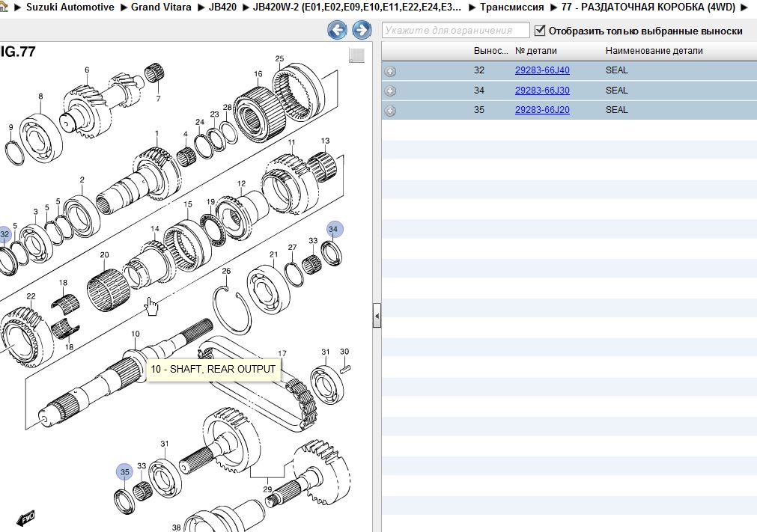757x532 pixels.
Task: Toggle 'Отобразить только выбранные выноски' checkbox
Action: [x=540, y=31]
